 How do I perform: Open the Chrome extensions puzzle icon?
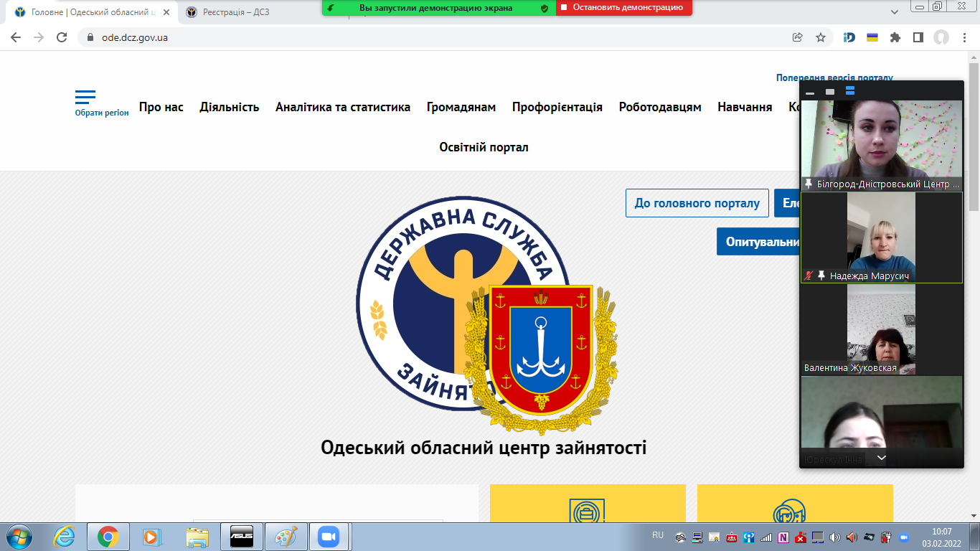(895, 37)
